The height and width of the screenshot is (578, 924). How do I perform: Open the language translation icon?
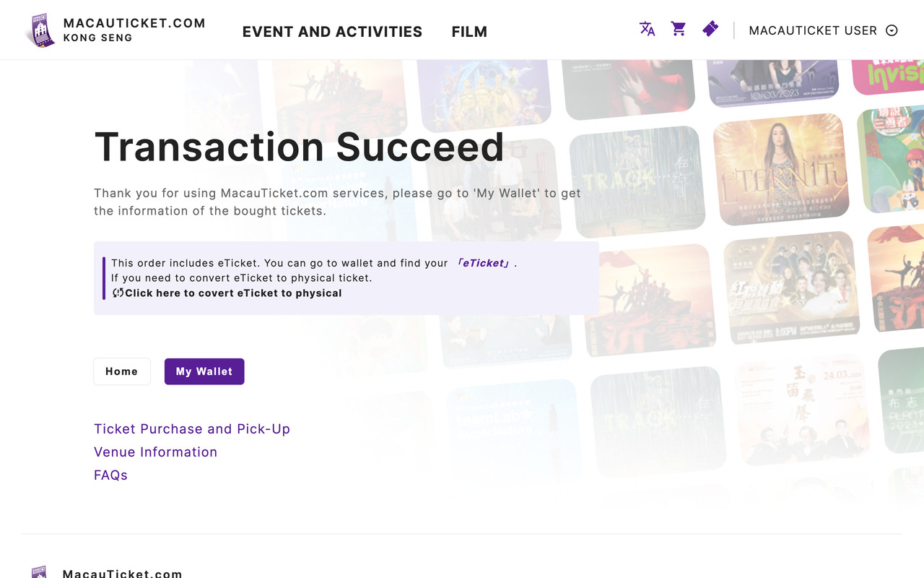click(647, 29)
